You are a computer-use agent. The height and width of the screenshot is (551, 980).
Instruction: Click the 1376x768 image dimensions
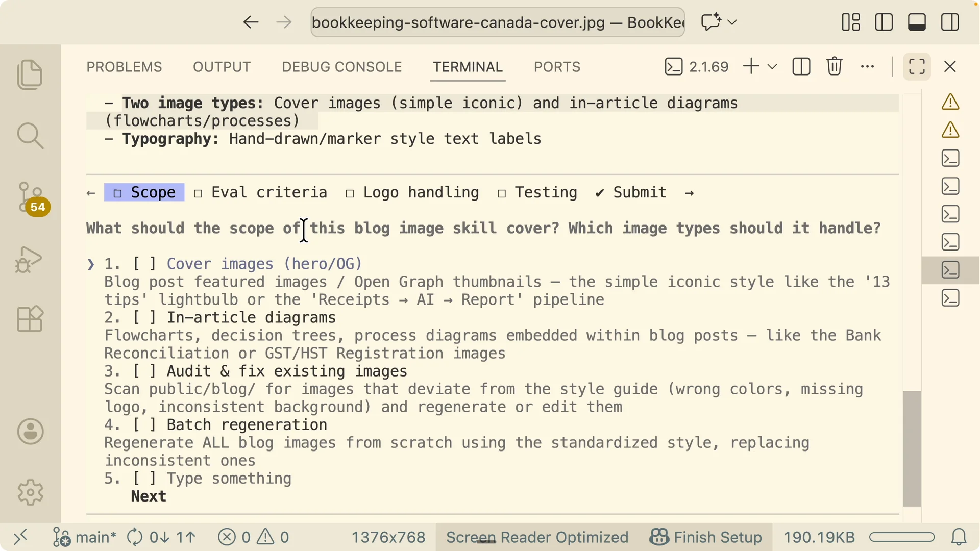tap(388, 537)
